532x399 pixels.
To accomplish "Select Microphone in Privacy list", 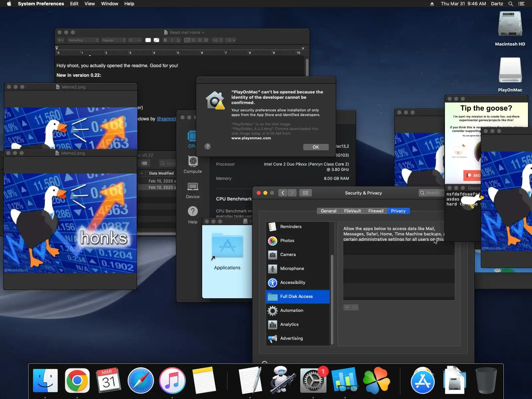I will point(298,269).
